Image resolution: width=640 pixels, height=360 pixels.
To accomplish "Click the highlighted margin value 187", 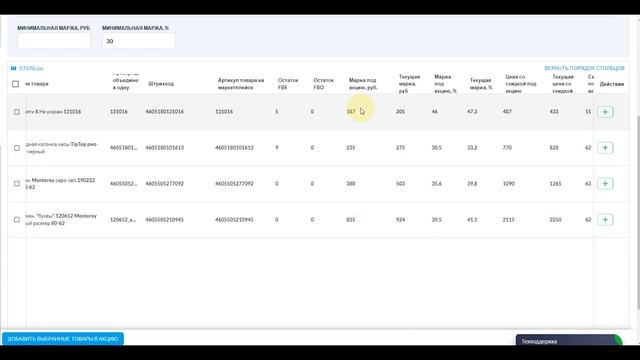I will [x=351, y=112].
